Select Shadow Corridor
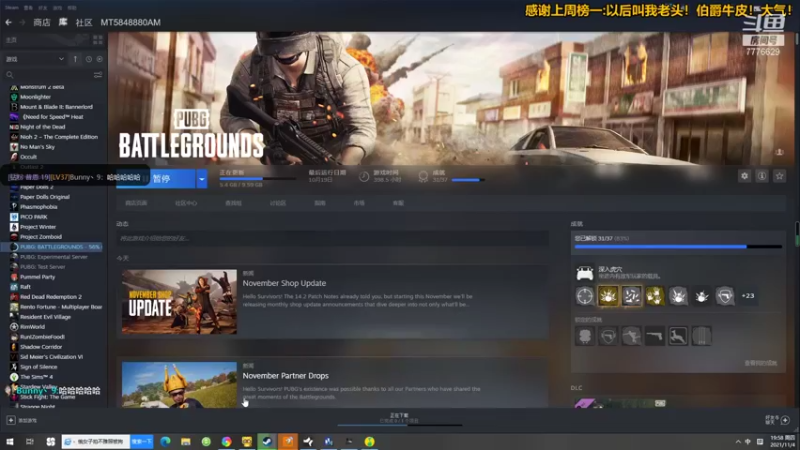 41,347
